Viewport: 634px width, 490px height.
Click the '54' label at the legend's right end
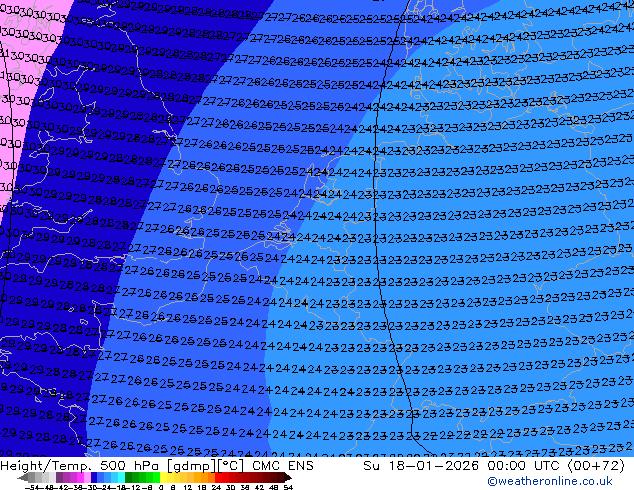tap(287, 487)
